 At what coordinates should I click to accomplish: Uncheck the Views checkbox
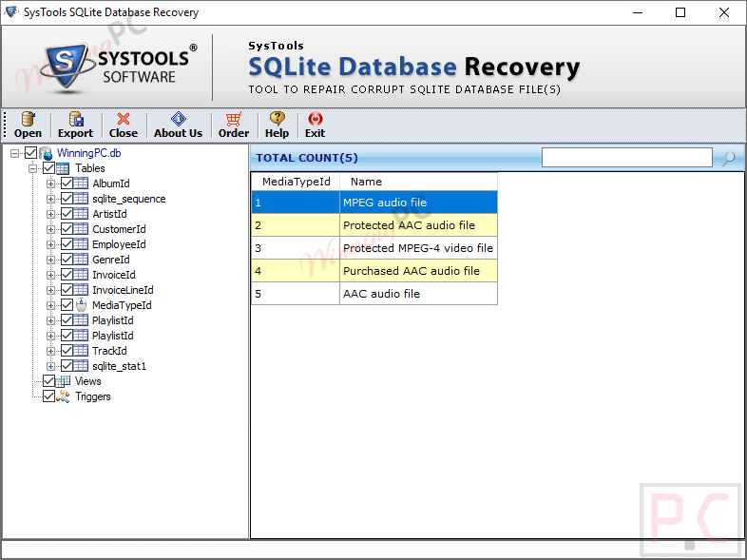pyautogui.click(x=49, y=381)
